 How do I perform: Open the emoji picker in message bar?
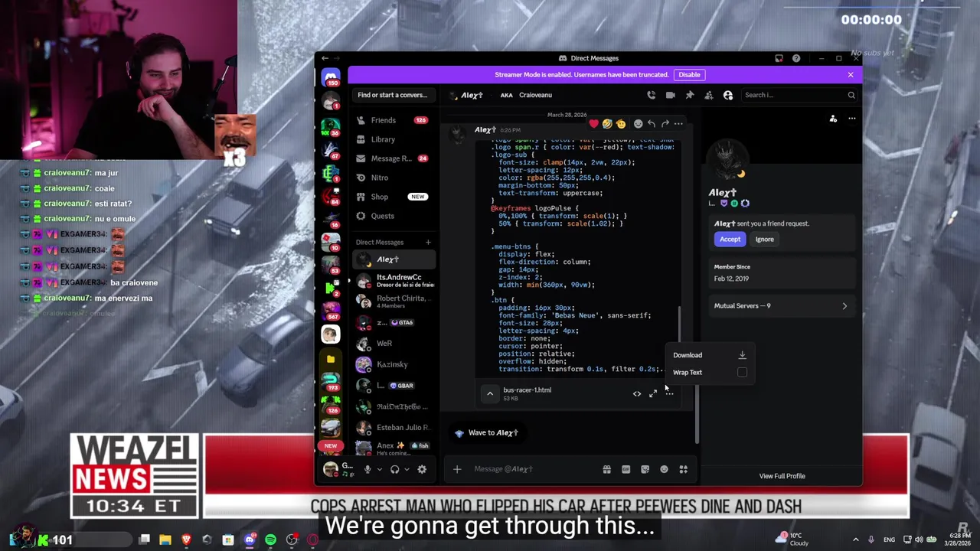point(664,469)
